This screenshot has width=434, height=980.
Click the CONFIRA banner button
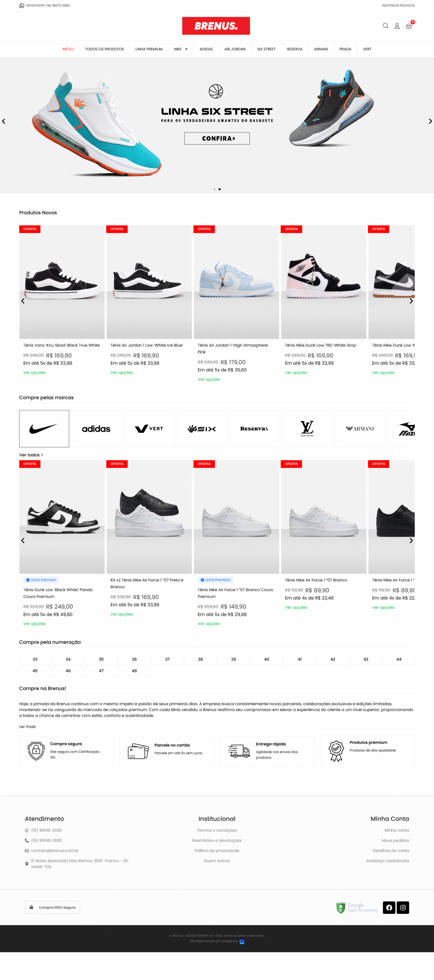(x=217, y=138)
